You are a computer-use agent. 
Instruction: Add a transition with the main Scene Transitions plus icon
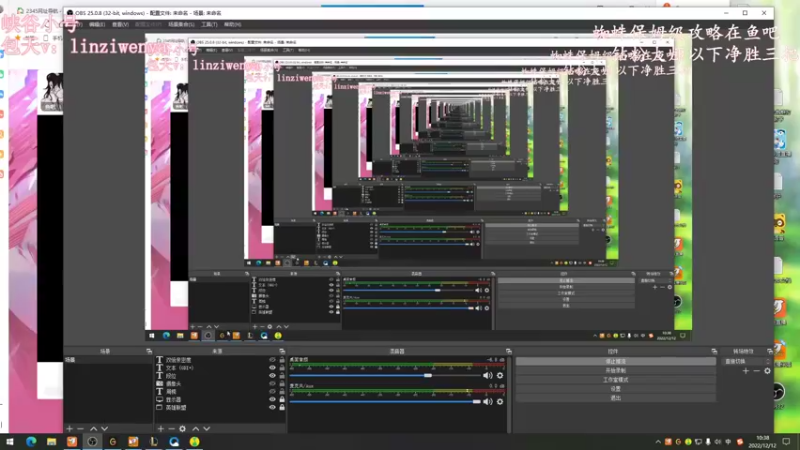[x=746, y=371]
